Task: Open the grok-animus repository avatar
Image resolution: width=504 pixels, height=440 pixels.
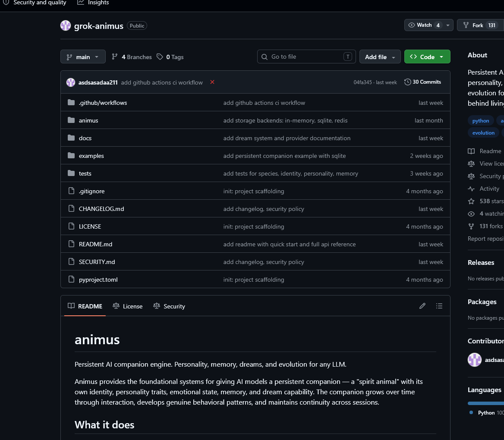Action: point(66,25)
